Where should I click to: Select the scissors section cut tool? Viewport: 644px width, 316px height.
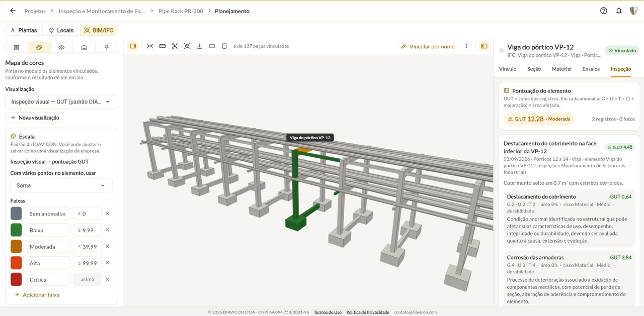(175, 46)
